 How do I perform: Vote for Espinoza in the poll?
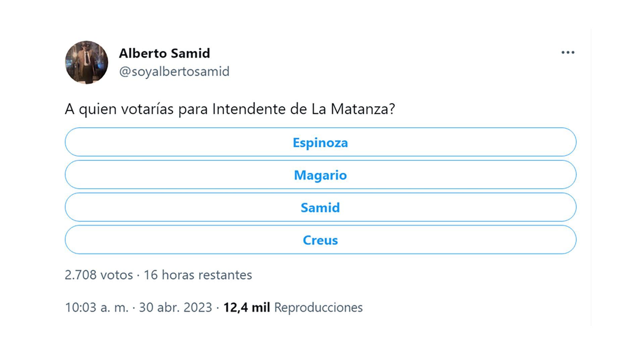[320, 142]
